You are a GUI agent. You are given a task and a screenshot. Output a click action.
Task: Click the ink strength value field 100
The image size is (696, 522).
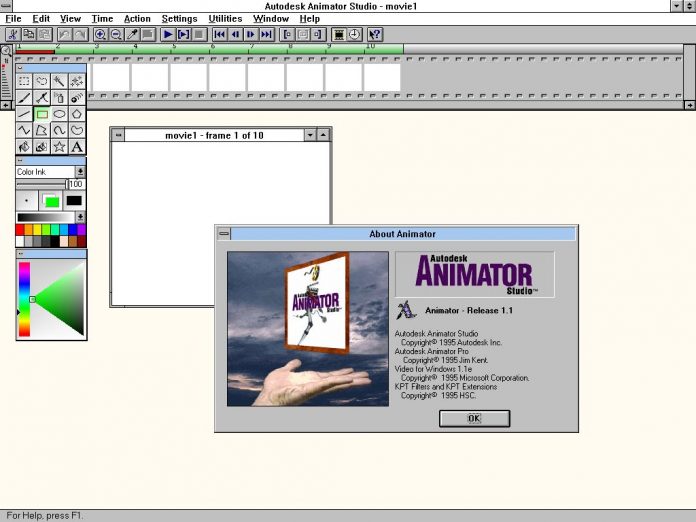click(77, 184)
